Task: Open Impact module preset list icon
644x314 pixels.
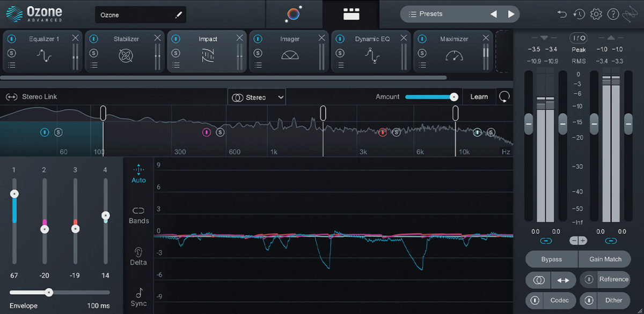Action: (175, 65)
